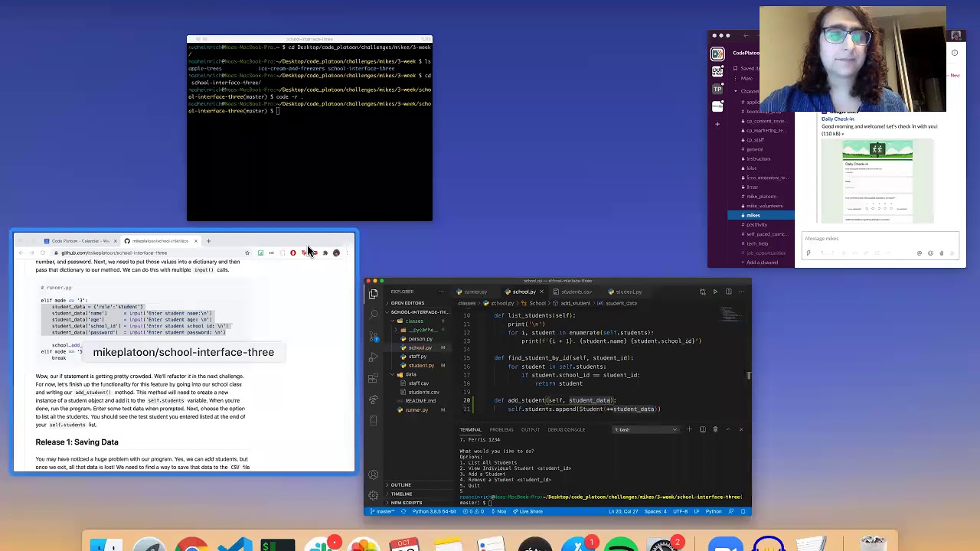Open the Chrome Extensions puzzle icon

coord(325,253)
